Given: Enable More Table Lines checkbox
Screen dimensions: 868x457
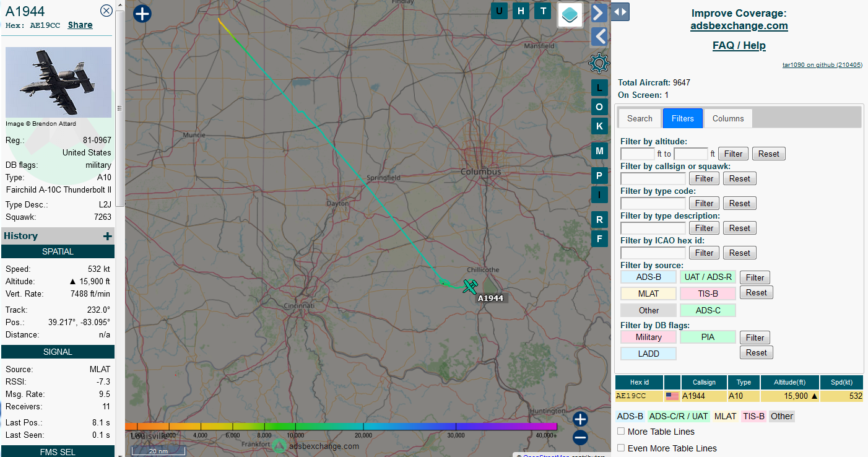Looking at the screenshot, I should tap(621, 431).
